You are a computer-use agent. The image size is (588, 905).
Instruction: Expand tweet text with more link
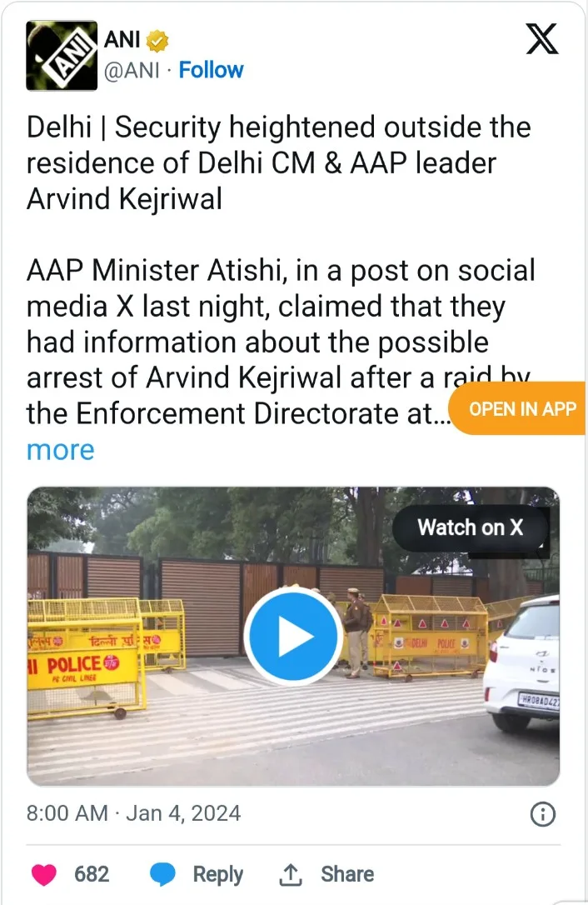coord(60,450)
